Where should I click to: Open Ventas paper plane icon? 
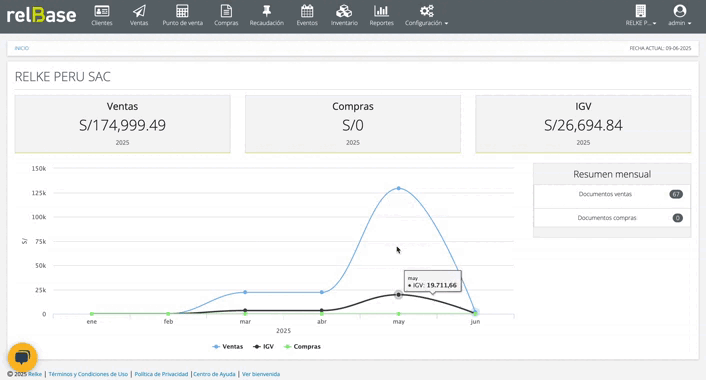coord(139,11)
